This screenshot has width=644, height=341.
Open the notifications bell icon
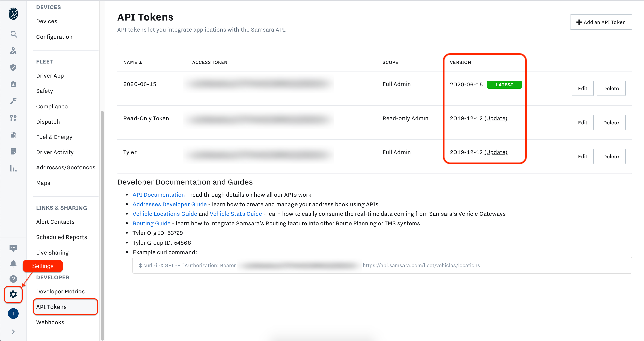click(x=13, y=264)
